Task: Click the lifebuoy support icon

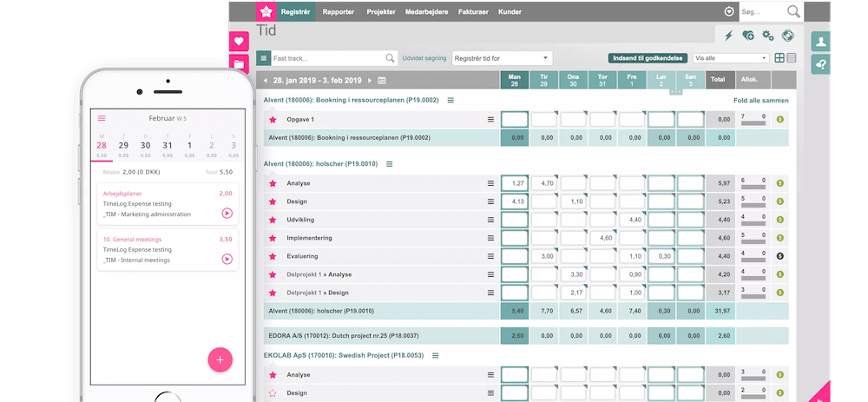Action: pos(788,36)
